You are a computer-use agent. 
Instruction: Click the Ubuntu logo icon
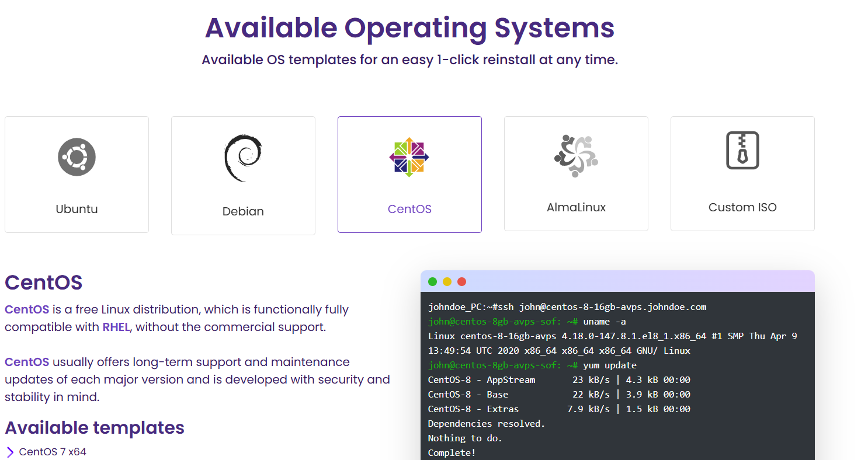click(x=77, y=157)
